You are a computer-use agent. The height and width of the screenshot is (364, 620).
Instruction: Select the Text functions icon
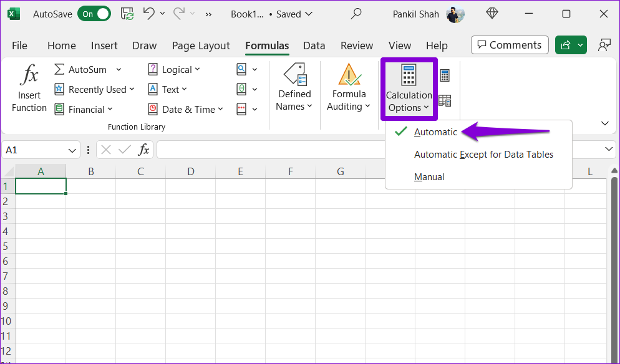point(152,89)
